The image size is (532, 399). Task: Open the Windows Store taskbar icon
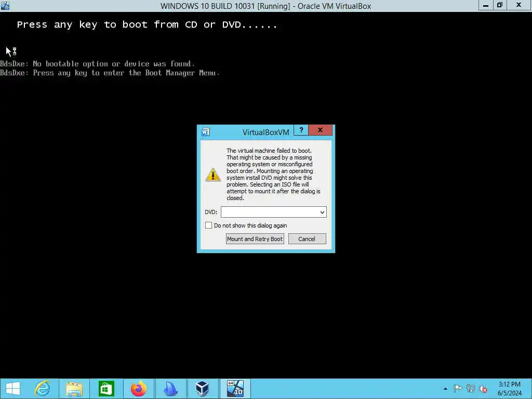[x=106, y=389]
